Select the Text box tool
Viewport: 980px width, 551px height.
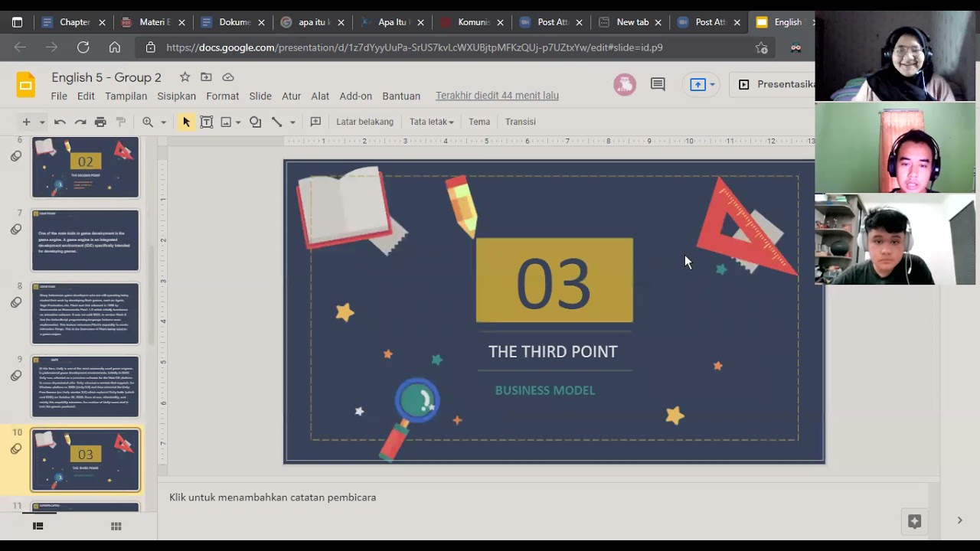tap(206, 122)
